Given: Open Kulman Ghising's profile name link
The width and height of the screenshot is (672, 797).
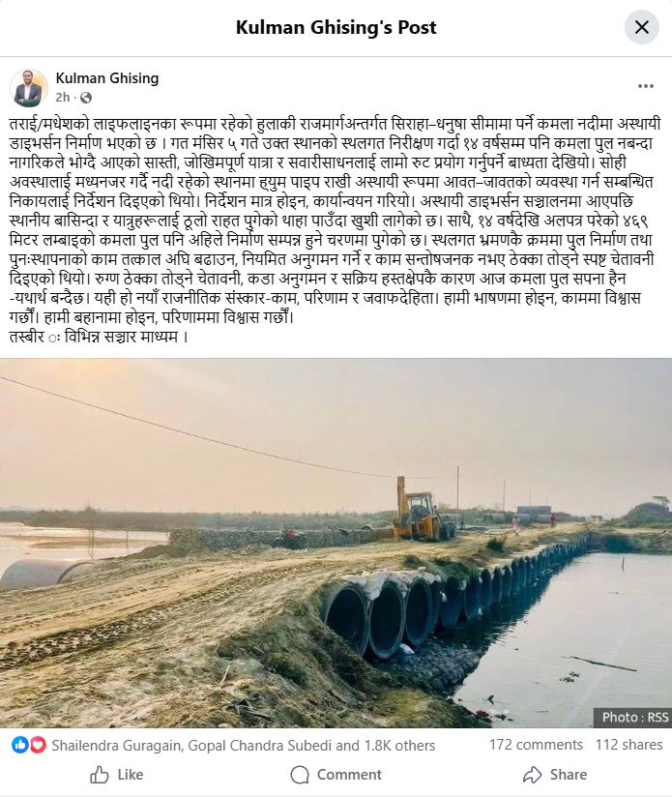Looking at the screenshot, I should click(x=107, y=78).
